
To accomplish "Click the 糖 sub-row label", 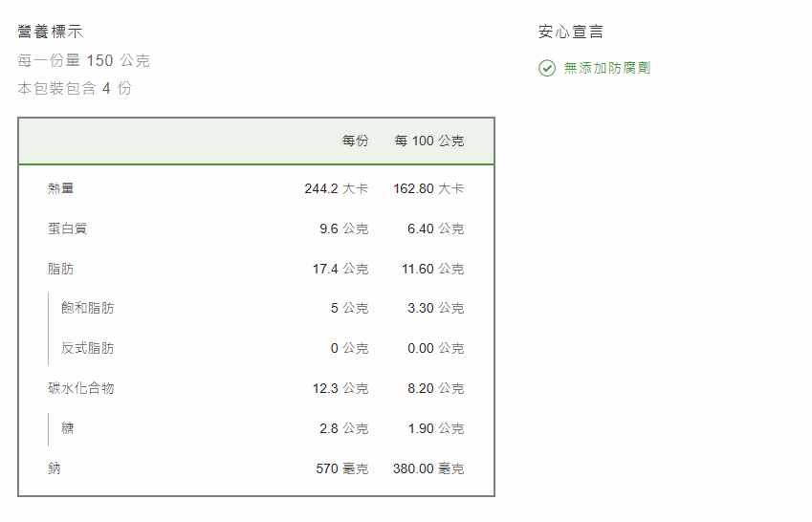I will (x=68, y=428).
